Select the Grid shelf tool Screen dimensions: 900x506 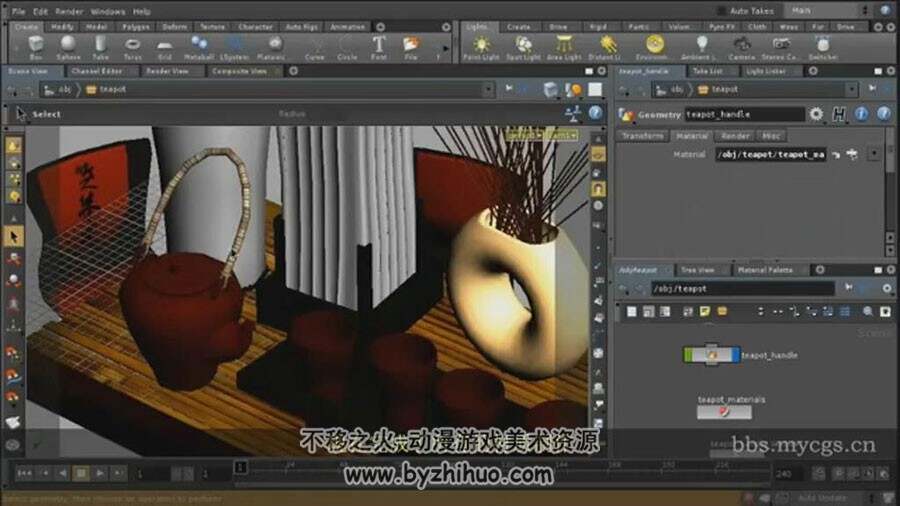point(165,48)
